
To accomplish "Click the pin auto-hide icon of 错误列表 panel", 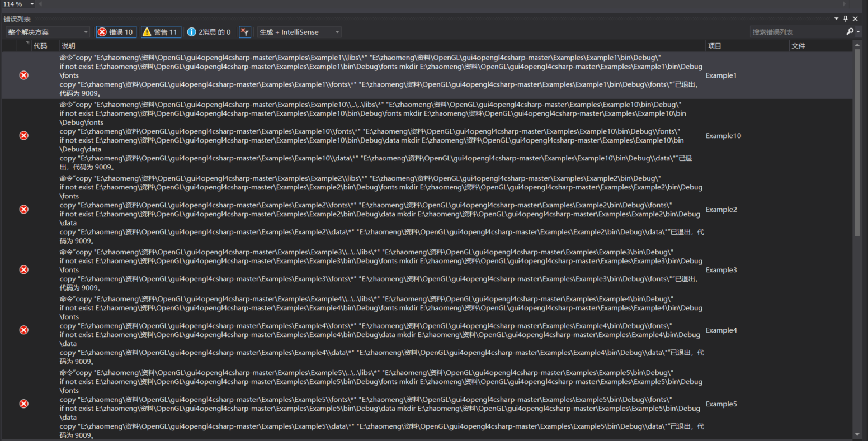I will tap(846, 18).
